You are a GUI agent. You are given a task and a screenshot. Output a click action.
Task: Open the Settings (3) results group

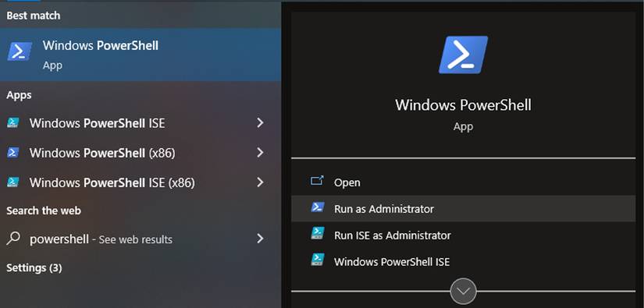coord(34,267)
